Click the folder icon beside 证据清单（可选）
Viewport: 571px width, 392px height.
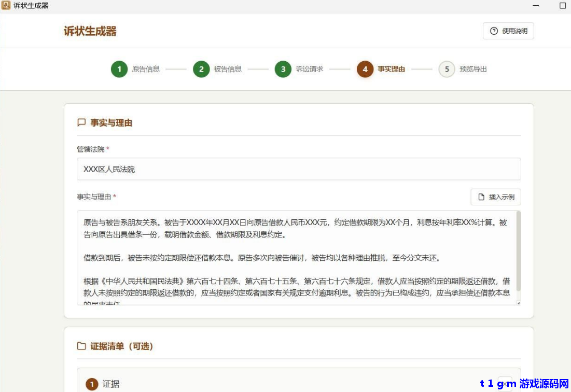(x=81, y=346)
